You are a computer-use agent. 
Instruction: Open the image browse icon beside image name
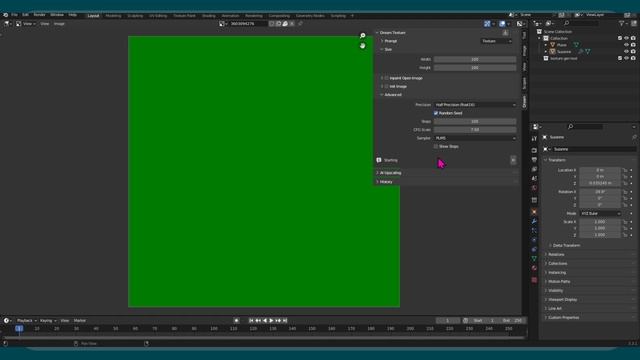(223, 24)
